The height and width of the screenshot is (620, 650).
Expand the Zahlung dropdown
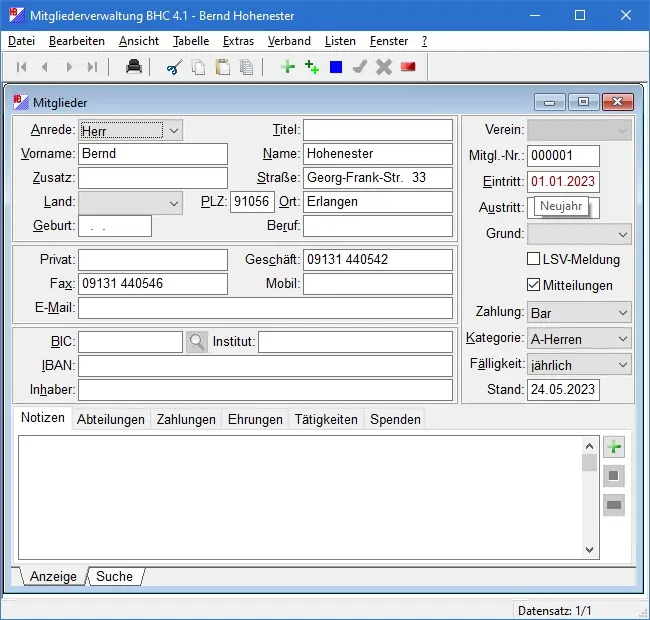coord(622,313)
